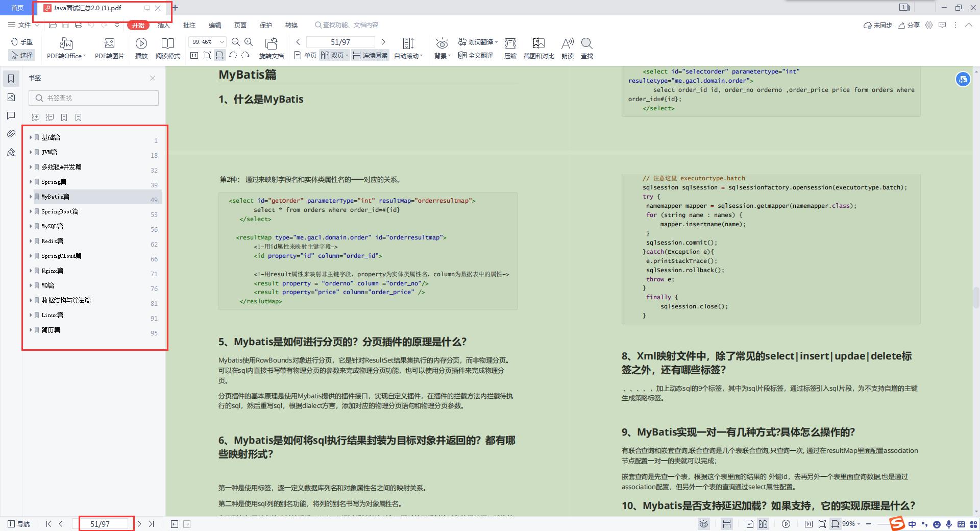
Task: Switch to the 保护 ribbon tab
Action: [x=266, y=25]
